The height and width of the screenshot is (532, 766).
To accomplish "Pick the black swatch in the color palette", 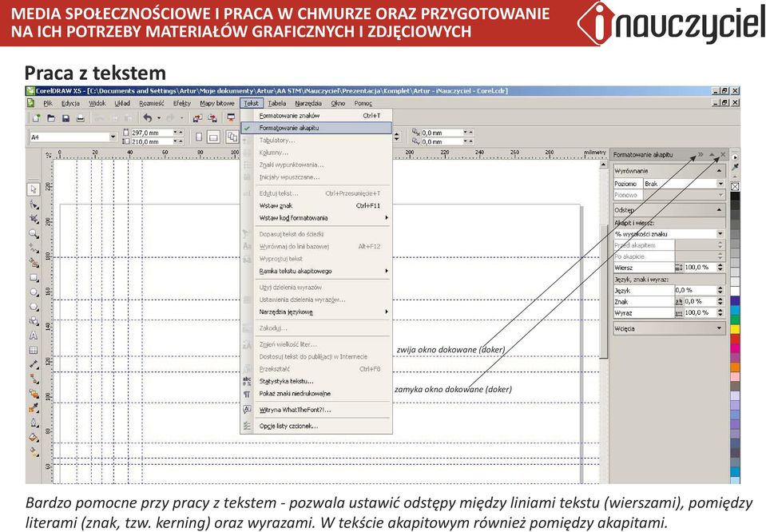I will click(735, 197).
